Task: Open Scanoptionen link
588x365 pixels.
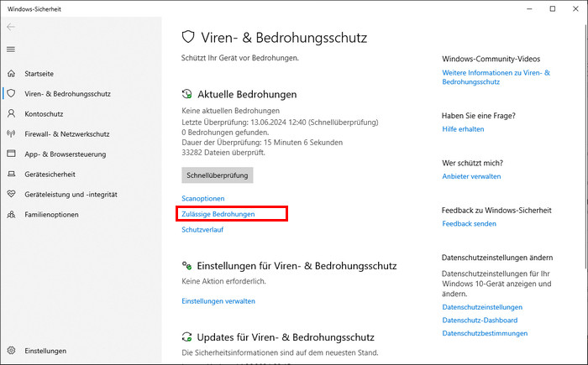Action: pos(203,198)
